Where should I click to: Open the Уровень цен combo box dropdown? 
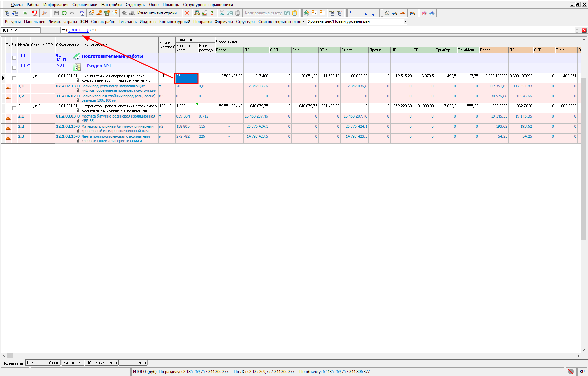click(x=405, y=21)
